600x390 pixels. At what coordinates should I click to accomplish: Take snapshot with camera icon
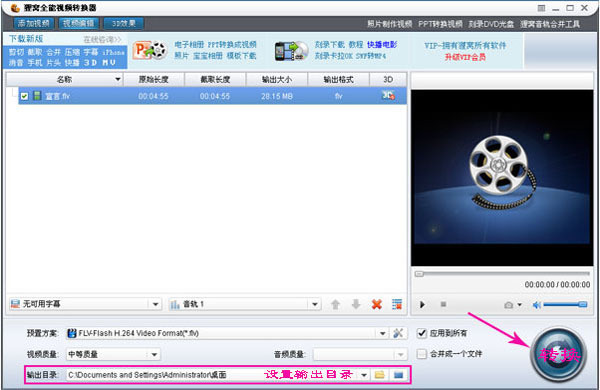[509, 305]
